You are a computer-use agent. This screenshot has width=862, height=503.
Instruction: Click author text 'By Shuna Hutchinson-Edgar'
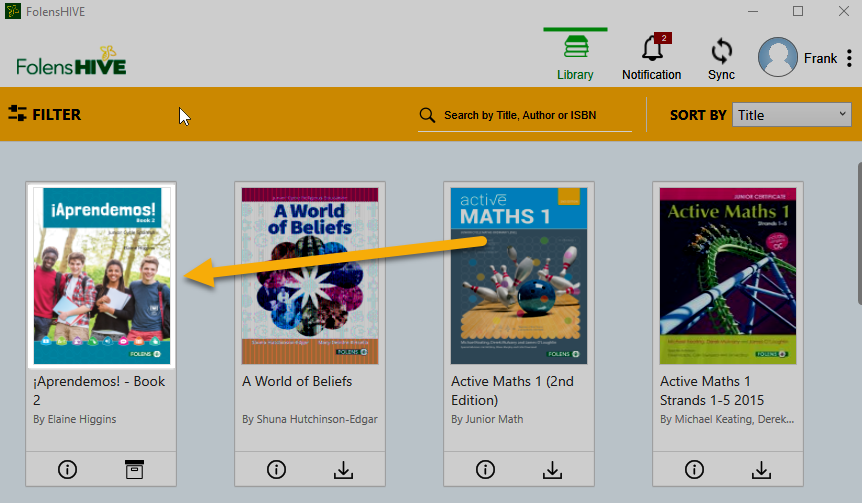pos(310,419)
